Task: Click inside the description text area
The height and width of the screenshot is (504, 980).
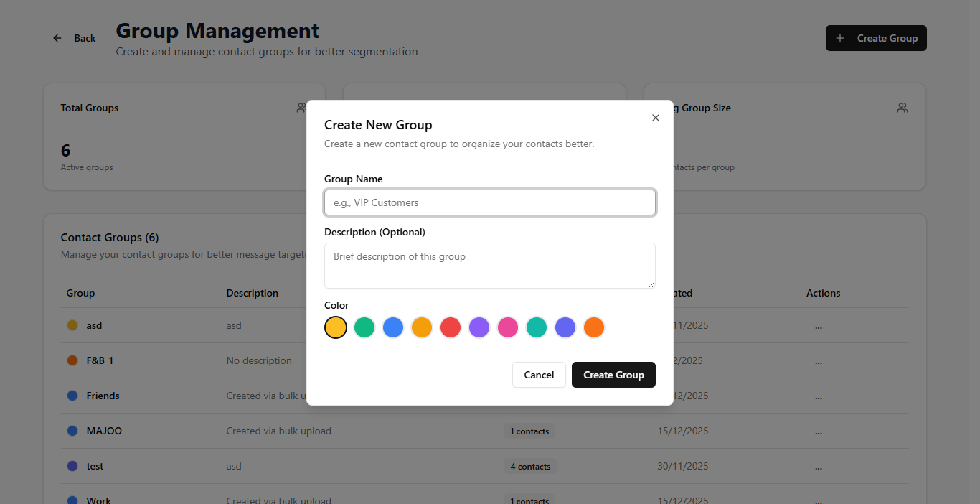Action: click(x=490, y=266)
